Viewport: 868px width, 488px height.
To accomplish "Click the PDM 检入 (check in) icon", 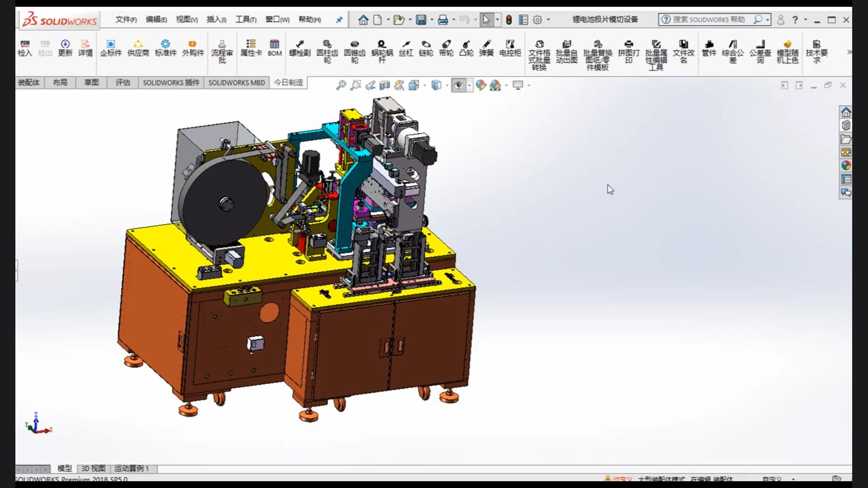I will [x=25, y=48].
